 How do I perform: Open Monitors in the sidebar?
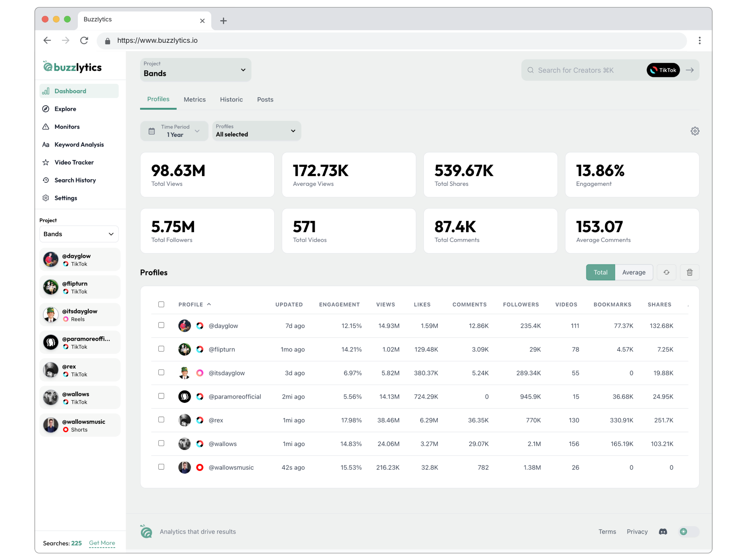coord(79,127)
